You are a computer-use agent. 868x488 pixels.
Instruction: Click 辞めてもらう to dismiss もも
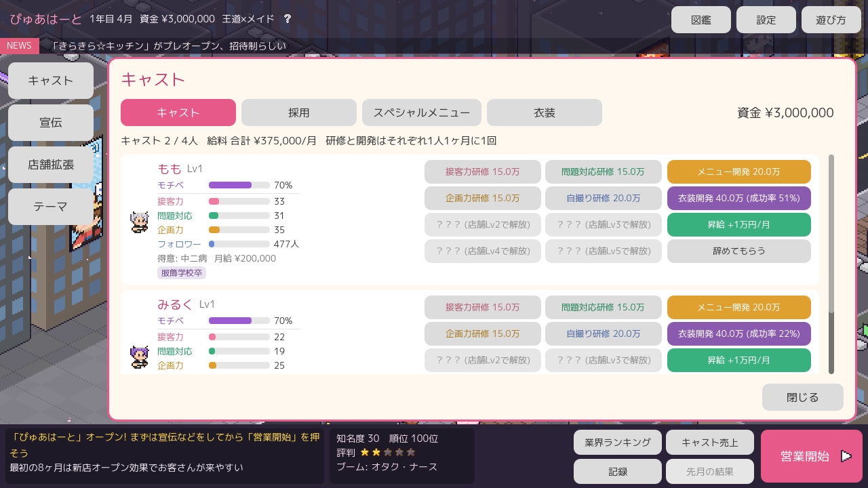click(739, 251)
